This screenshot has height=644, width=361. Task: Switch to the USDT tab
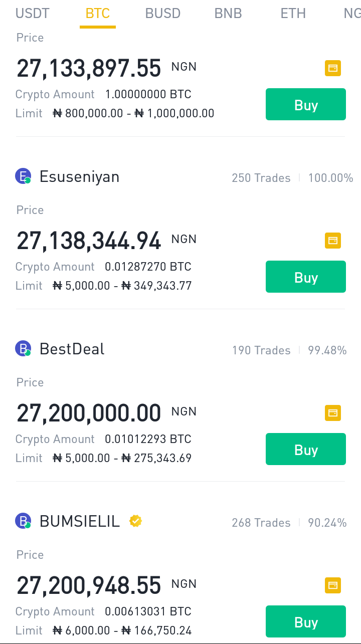33,13
